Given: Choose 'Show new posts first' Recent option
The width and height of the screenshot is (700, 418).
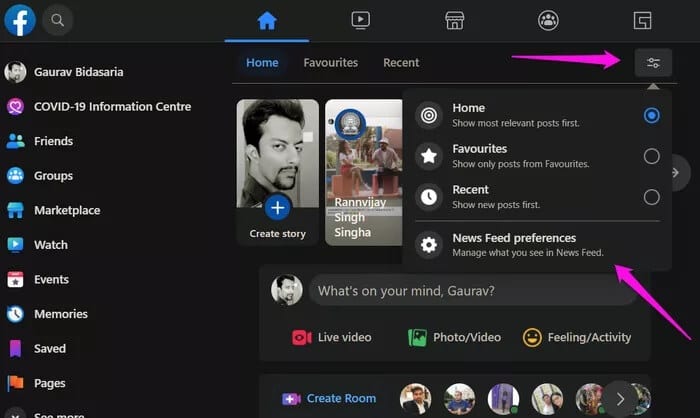Looking at the screenshot, I should click(x=537, y=197).
